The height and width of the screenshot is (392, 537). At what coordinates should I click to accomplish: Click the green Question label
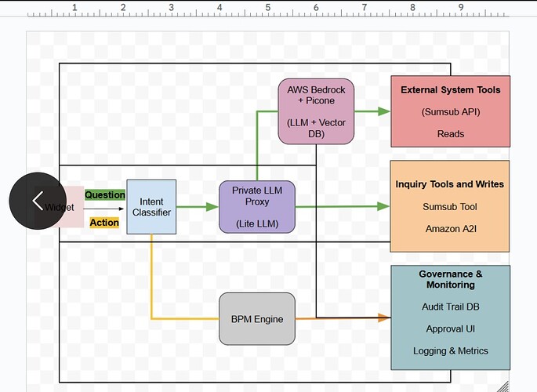click(105, 194)
